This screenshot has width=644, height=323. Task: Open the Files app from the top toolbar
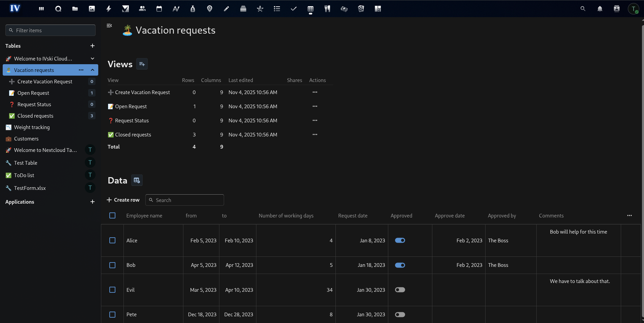[x=75, y=9]
